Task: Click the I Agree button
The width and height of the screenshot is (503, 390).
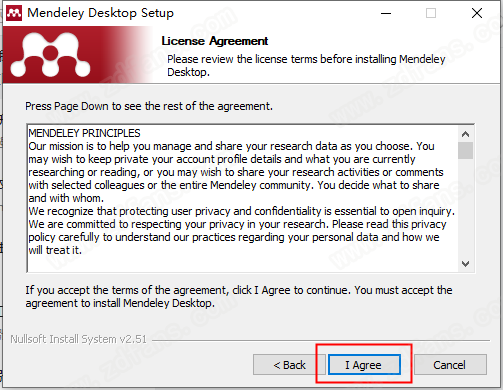Action: [364, 365]
